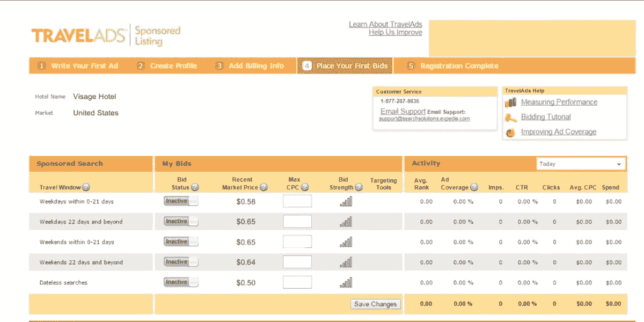
Task: Open the Travel Window help question icon
Action: [86, 187]
